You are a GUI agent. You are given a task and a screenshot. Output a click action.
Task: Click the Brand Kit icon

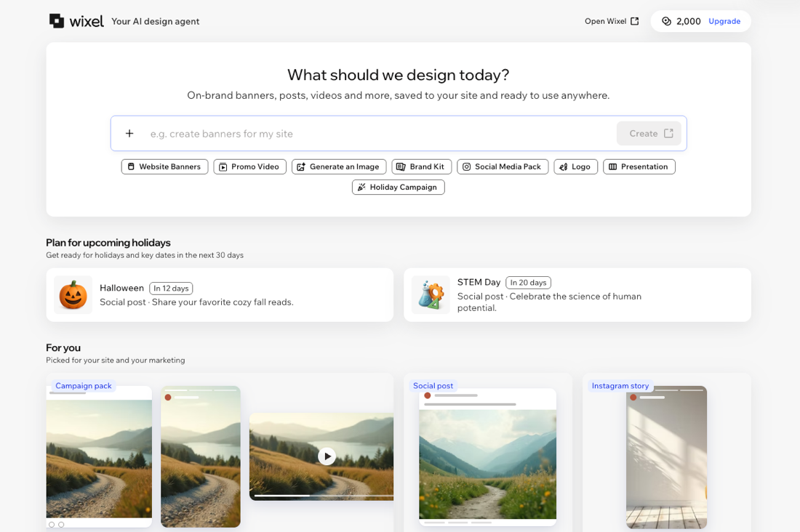pyautogui.click(x=401, y=166)
